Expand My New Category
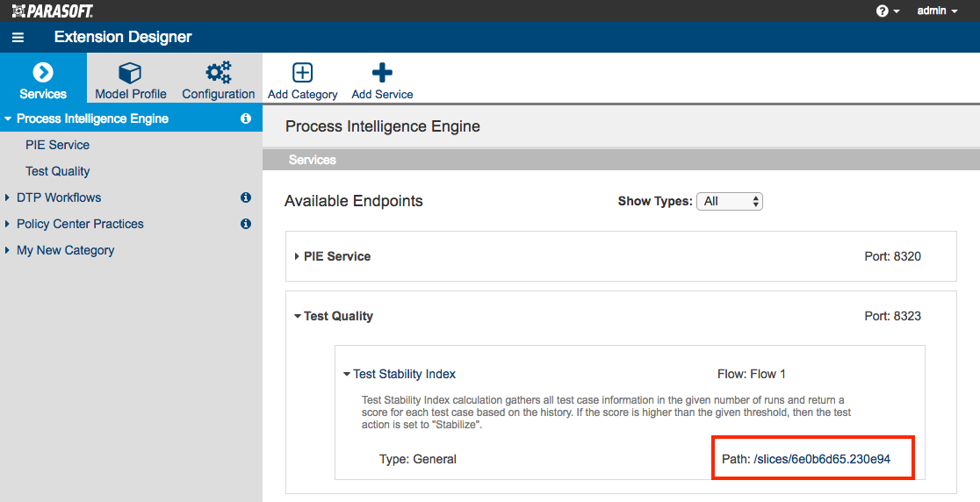The image size is (980, 502). [x=8, y=250]
